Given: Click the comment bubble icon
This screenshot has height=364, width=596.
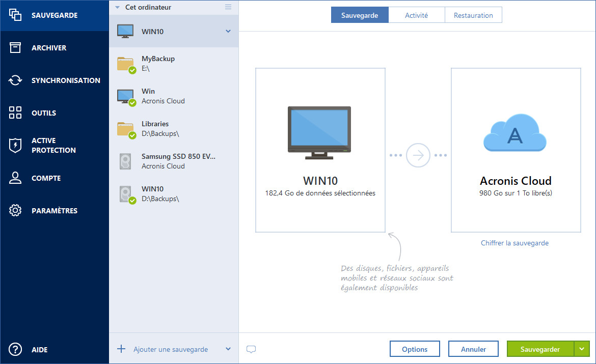Looking at the screenshot, I should [251, 349].
